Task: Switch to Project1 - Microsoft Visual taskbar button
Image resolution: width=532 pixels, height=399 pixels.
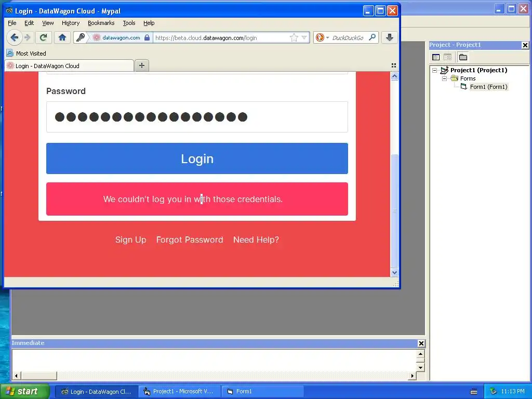Action: tap(180, 392)
